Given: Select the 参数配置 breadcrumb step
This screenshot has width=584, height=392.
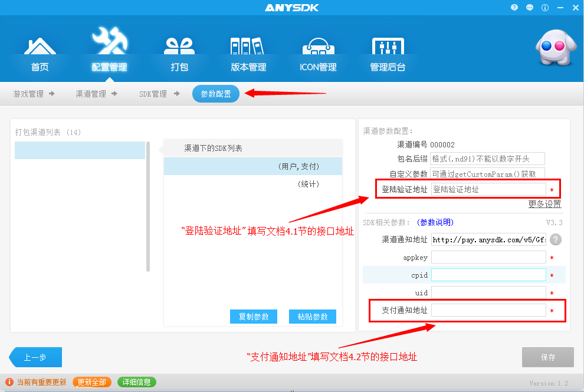Looking at the screenshot, I should pos(216,94).
